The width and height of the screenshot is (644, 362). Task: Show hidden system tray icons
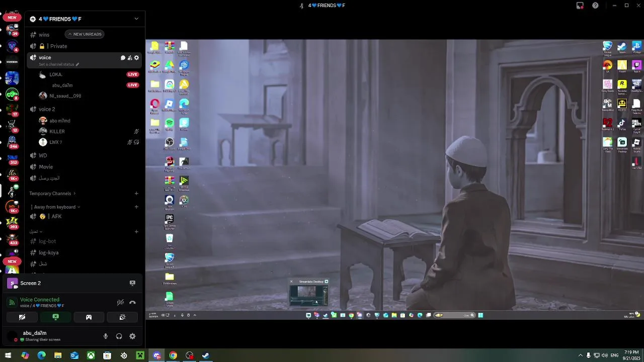point(580,355)
